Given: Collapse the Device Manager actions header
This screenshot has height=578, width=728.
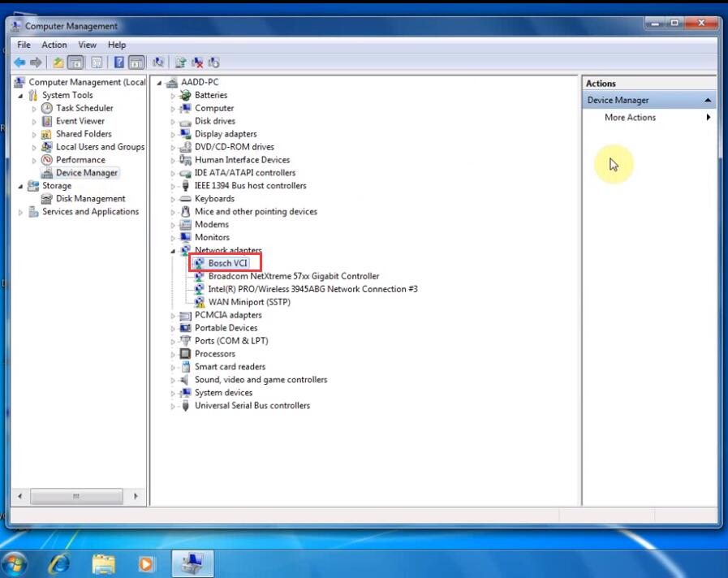Looking at the screenshot, I should tap(708, 101).
